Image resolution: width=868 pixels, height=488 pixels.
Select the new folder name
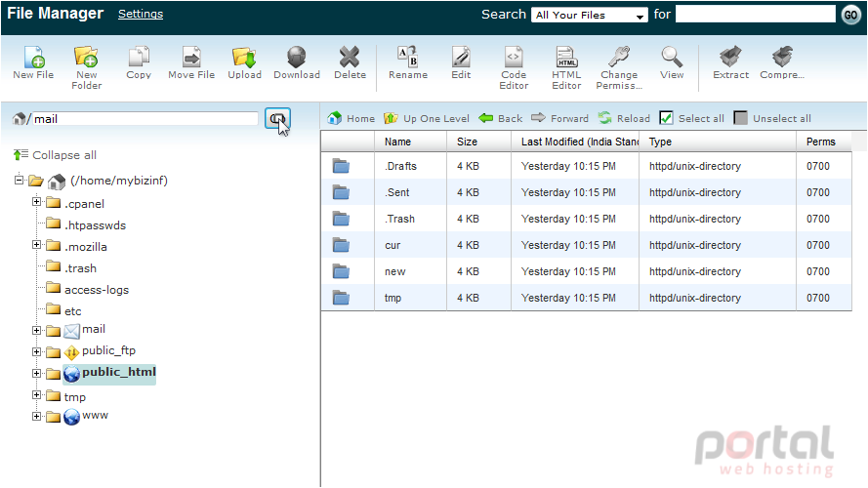coord(394,271)
